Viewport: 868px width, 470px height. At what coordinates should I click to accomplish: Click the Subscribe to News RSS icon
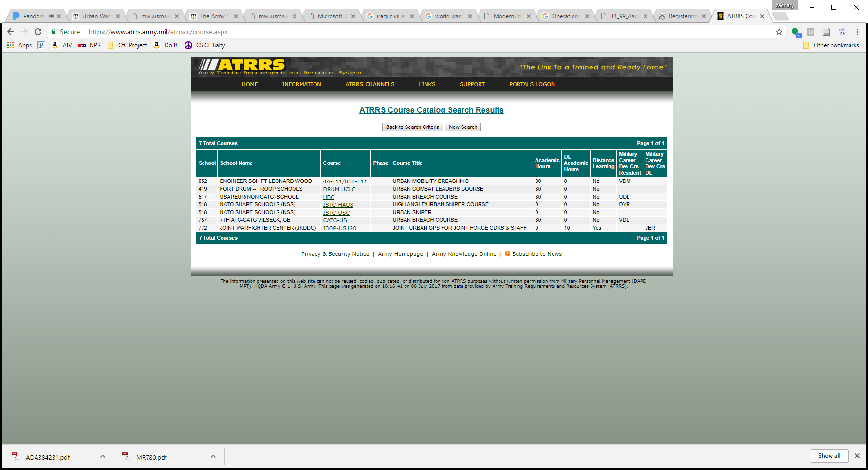coord(508,253)
